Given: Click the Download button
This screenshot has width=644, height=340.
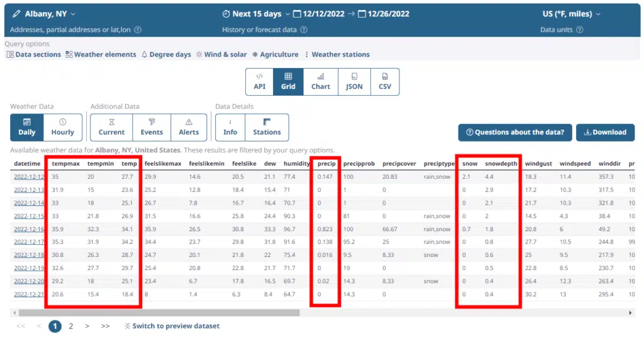Looking at the screenshot, I should tap(605, 132).
